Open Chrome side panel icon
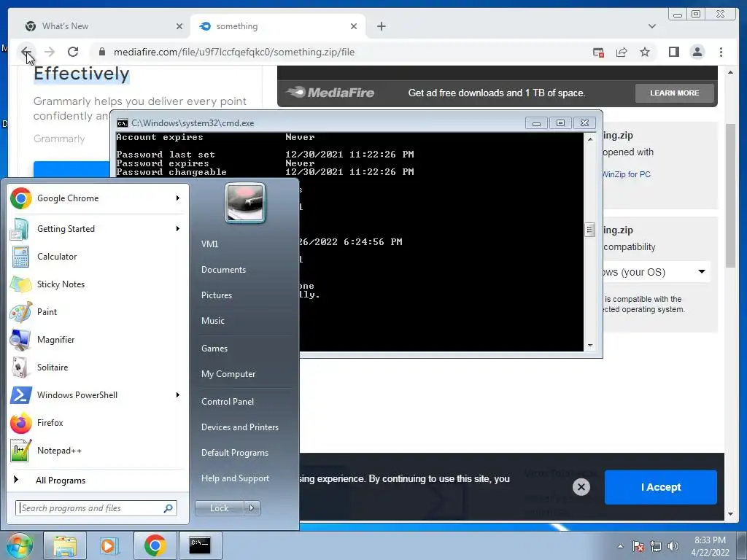The image size is (747, 560). [673, 52]
